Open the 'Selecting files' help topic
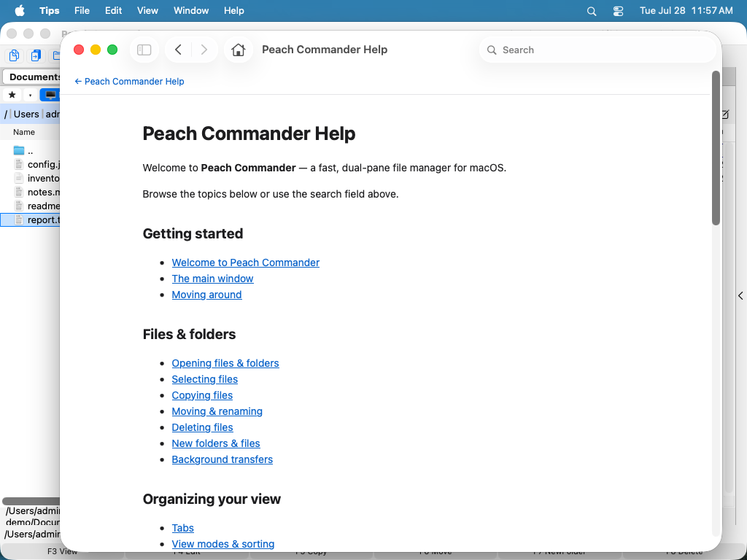Screen dimensions: 747x560 [x=205, y=379]
